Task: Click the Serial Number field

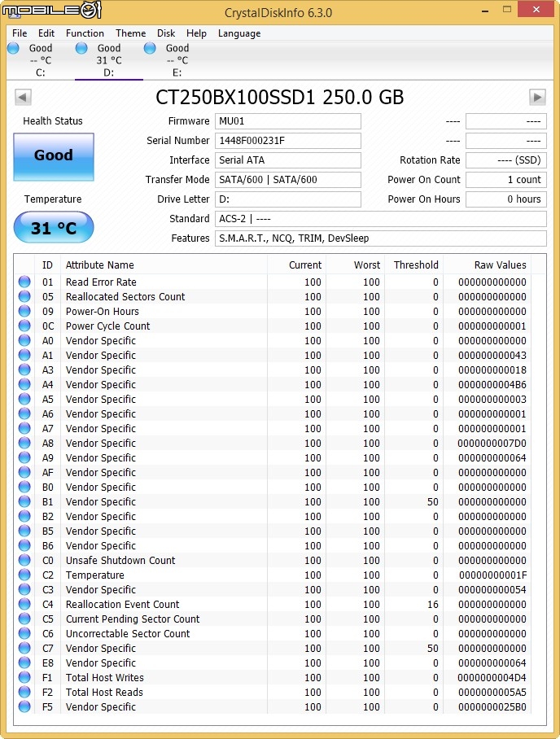Action: (x=288, y=141)
